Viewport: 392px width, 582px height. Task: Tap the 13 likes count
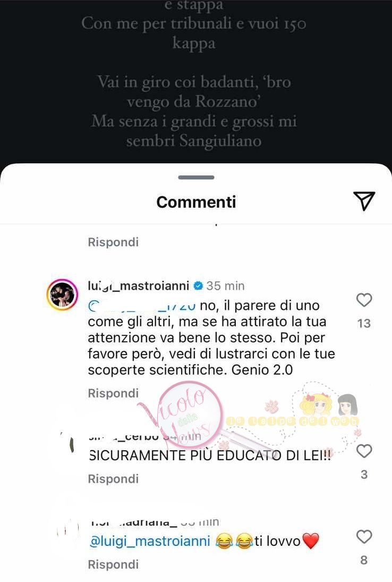click(x=364, y=323)
